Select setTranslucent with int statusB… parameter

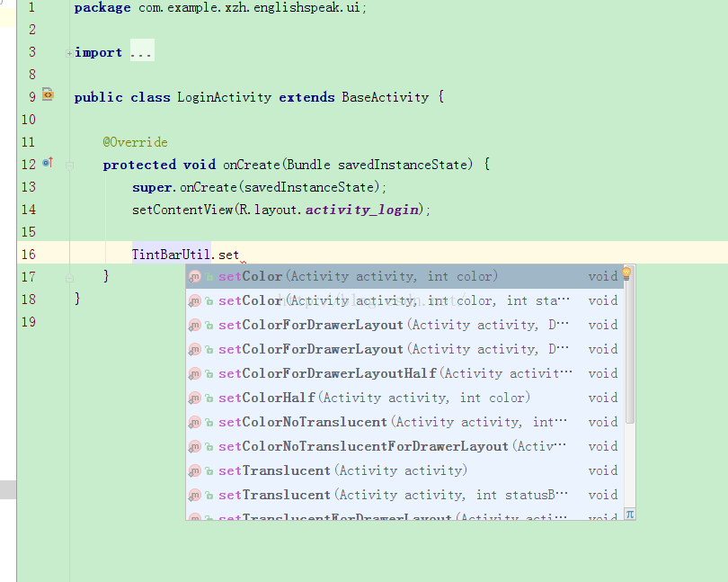tap(404, 495)
